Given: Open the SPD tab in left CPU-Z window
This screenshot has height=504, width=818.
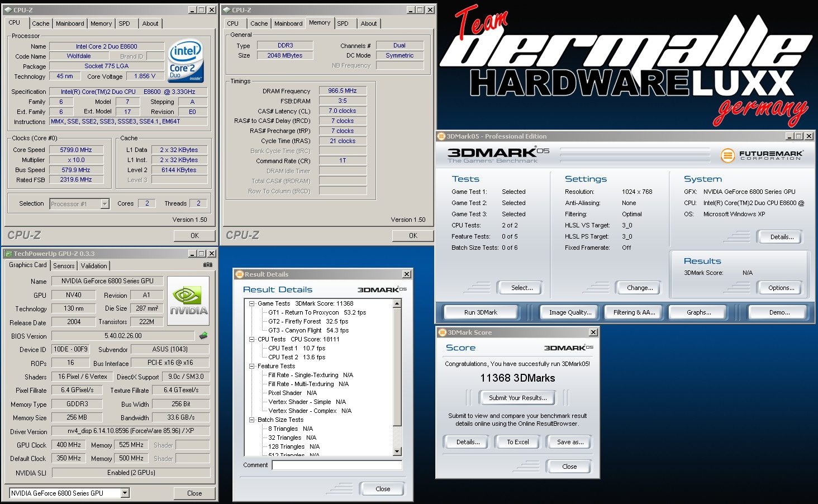Looking at the screenshot, I should pyautogui.click(x=124, y=23).
